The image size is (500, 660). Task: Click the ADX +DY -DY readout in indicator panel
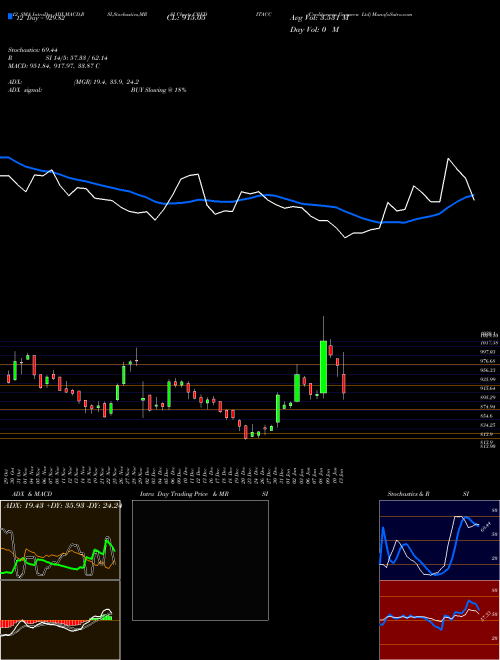[x=62, y=506]
